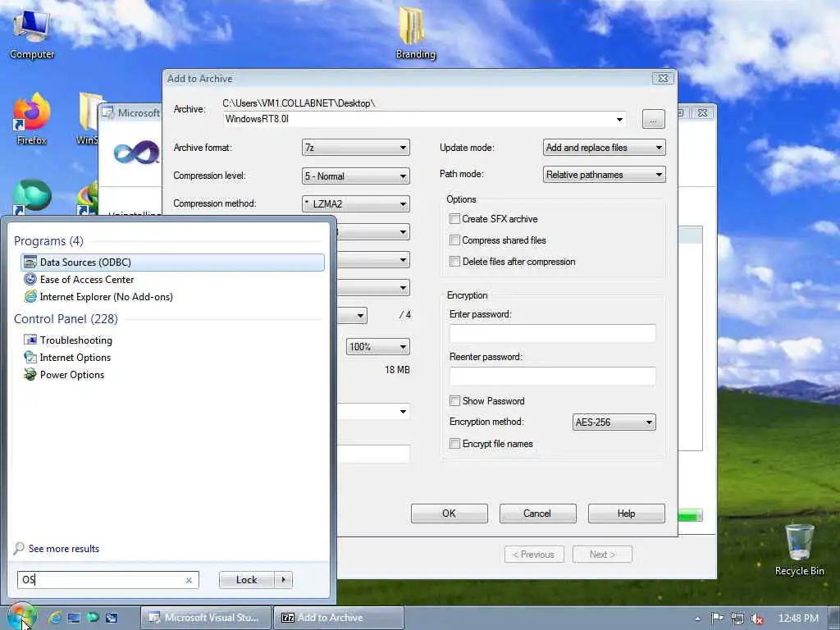This screenshot has height=630, width=840.
Task: Click the green progress bar in Visual Studio window
Action: (690, 515)
